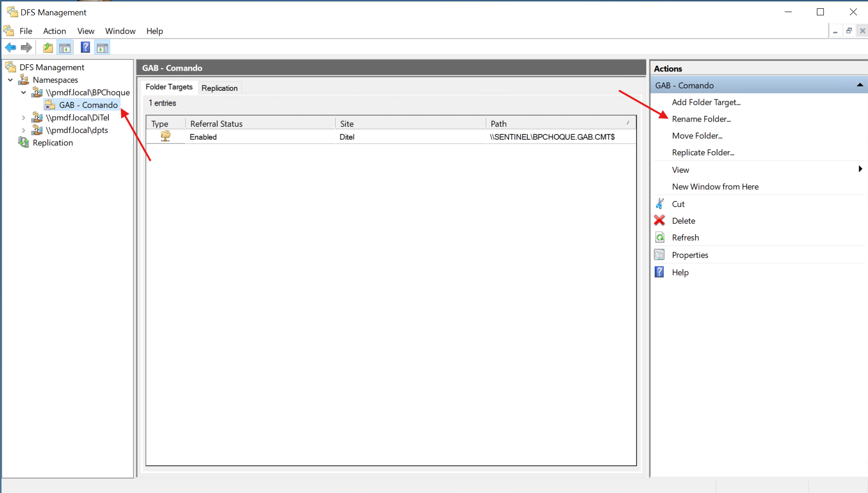The image size is (868, 493).
Task: Collapse the Namespaces tree node
Action: (10, 80)
